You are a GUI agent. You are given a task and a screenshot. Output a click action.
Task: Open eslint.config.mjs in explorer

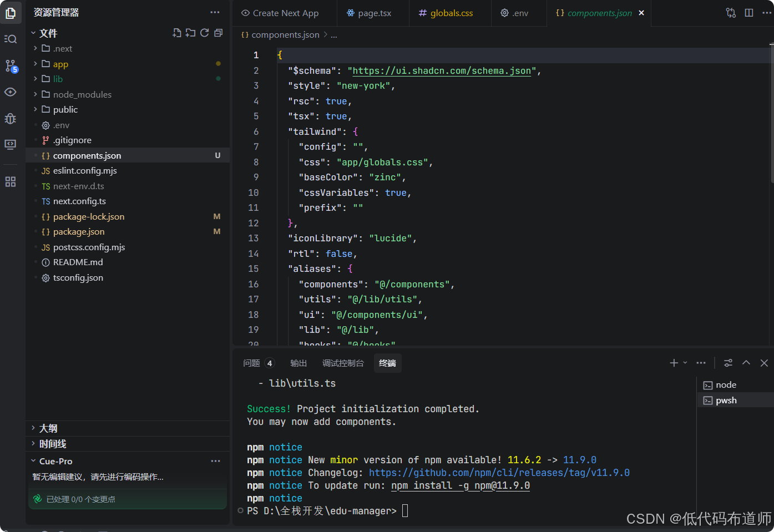128,171
